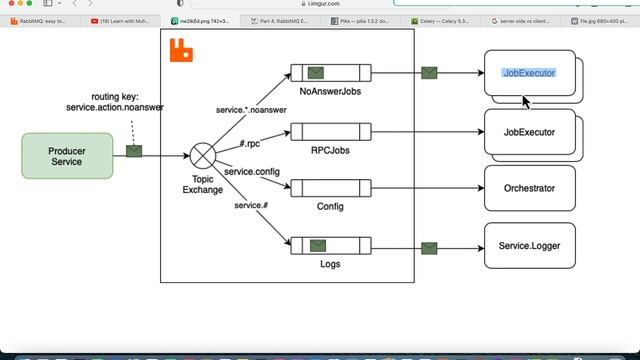Click the Topic Exchange circle icon

click(203, 156)
